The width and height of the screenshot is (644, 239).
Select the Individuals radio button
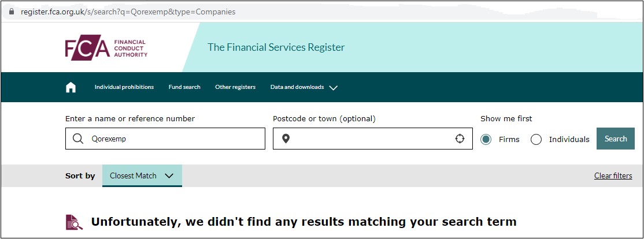536,139
